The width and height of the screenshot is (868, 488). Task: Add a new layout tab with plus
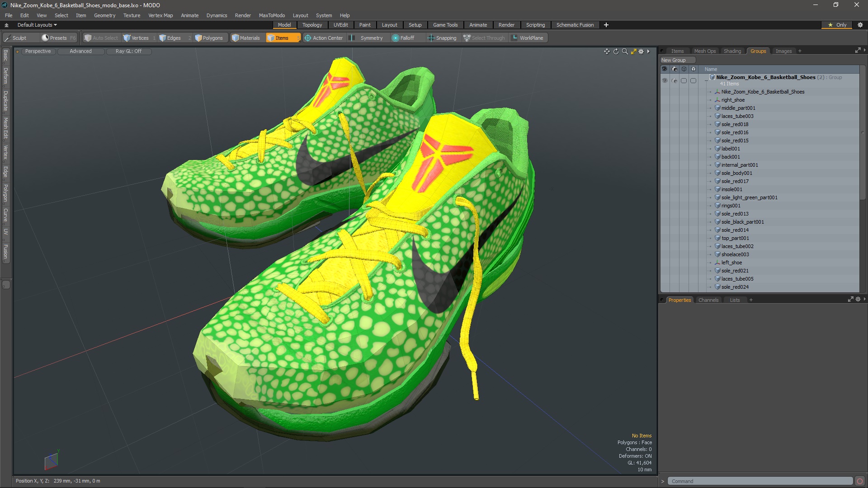point(606,25)
